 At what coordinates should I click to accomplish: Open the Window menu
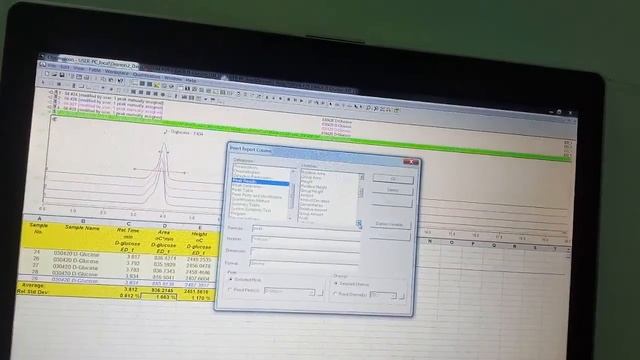[173, 78]
